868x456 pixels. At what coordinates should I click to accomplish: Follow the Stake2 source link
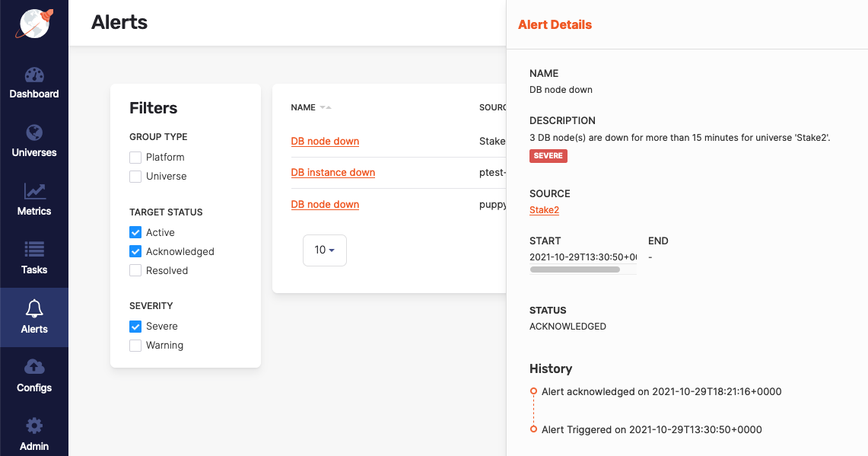pos(544,209)
